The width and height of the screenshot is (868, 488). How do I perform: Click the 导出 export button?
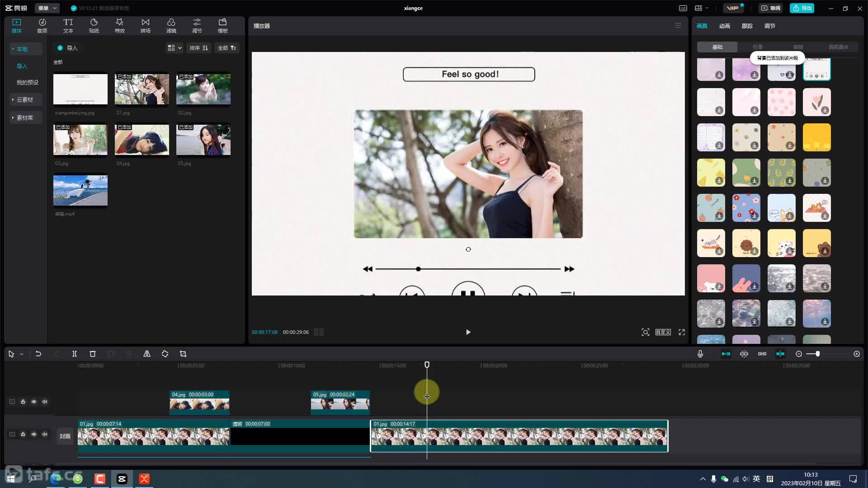(802, 8)
